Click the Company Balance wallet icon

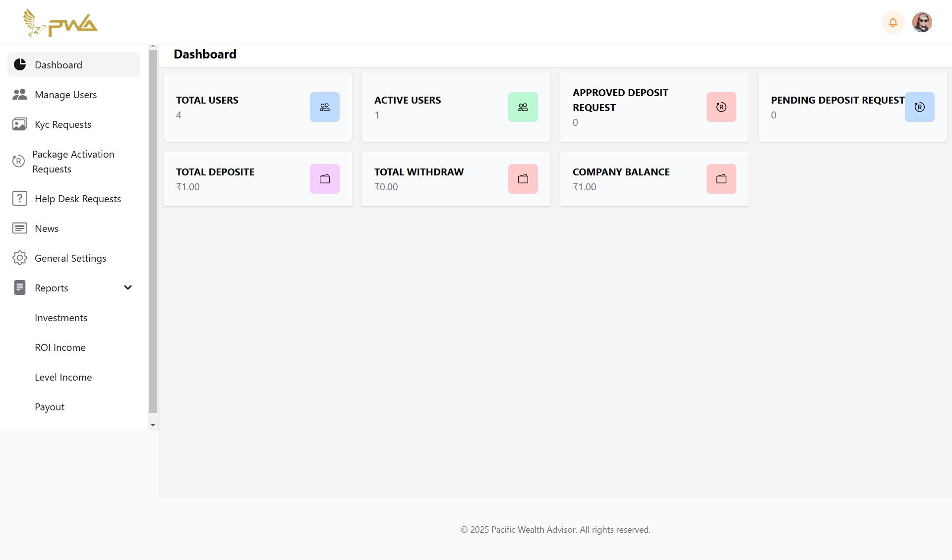[x=721, y=179]
